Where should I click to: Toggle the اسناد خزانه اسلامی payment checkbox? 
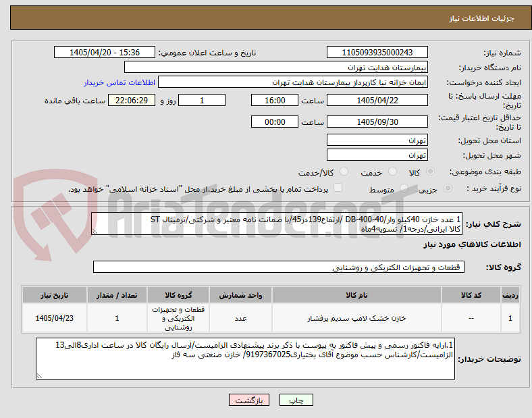338,188
